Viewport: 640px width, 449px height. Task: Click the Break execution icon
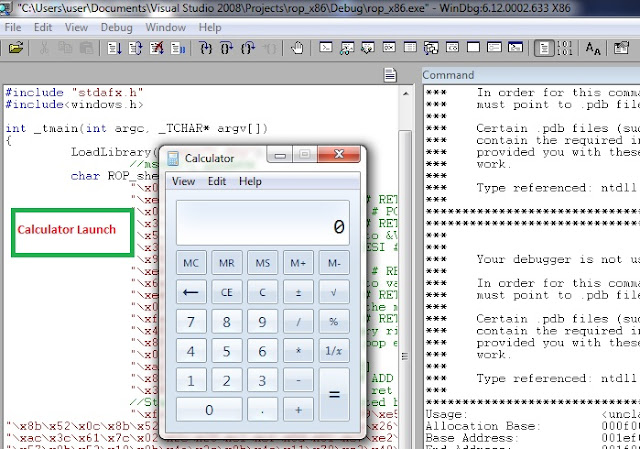pyautogui.click(x=178, y=48)
